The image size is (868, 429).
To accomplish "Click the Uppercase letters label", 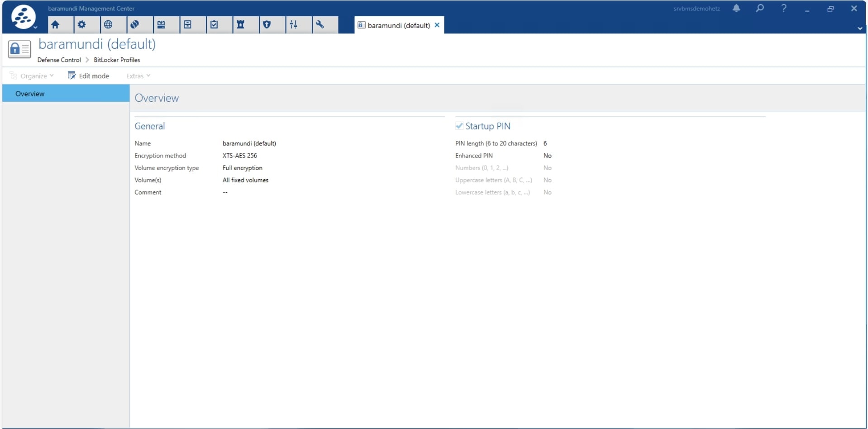I will tap(494, 180).
